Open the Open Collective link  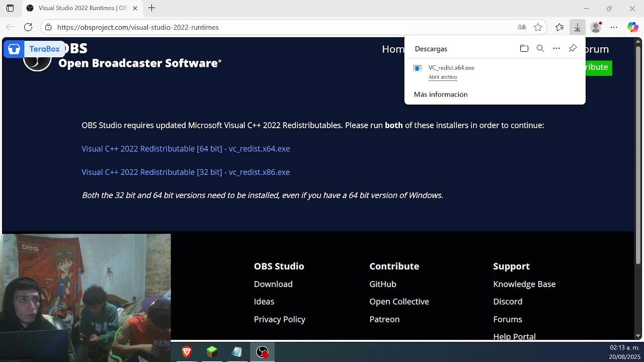click(x=399, y=302)
